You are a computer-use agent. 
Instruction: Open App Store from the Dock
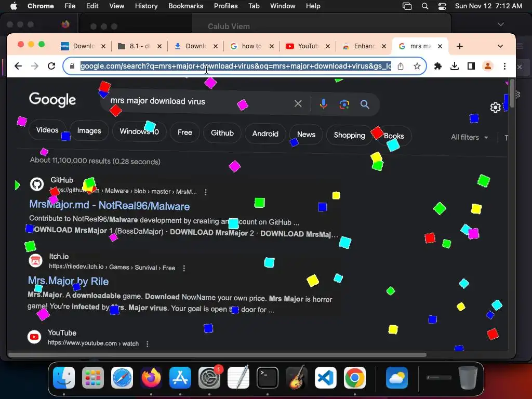tap(180, 378)
